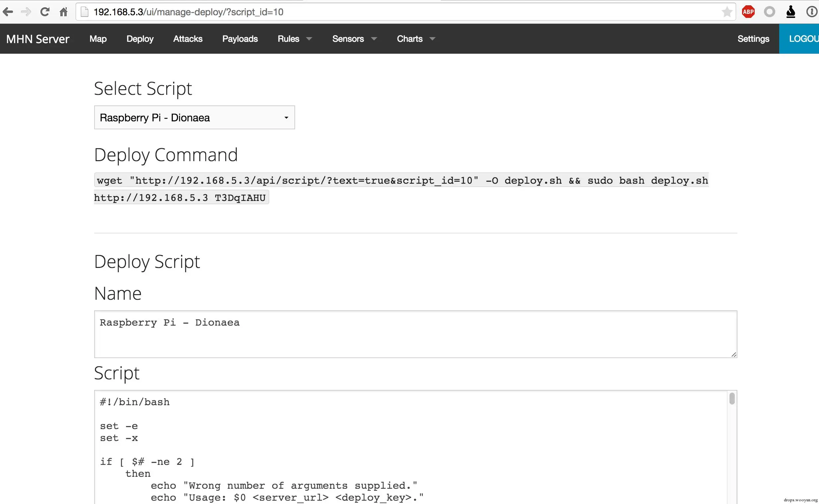Reload the page with refresh icon
The width and height of the screenshot is (819, 504).
pos(45,12)
